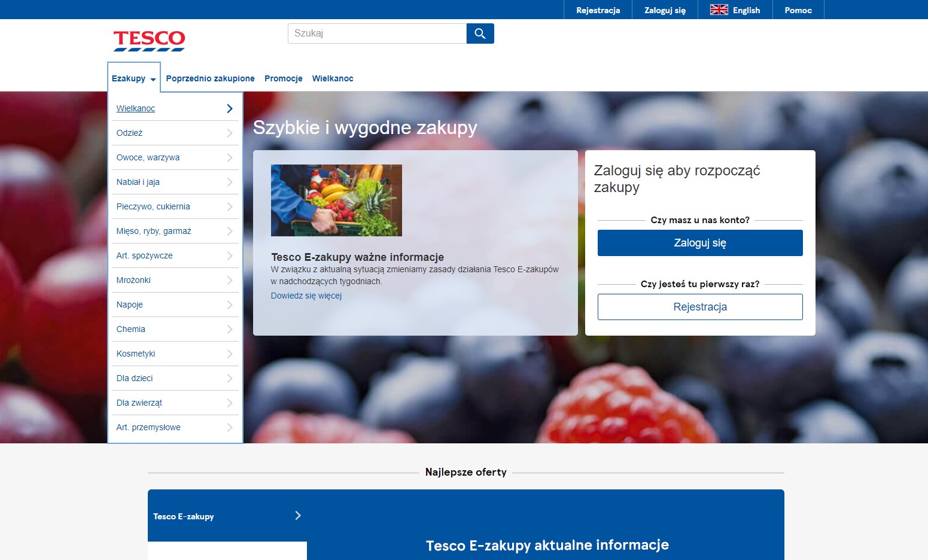Click the UK flag icon
The width and height of the screenshot is (928, 560).
click(x=719, y=10)
